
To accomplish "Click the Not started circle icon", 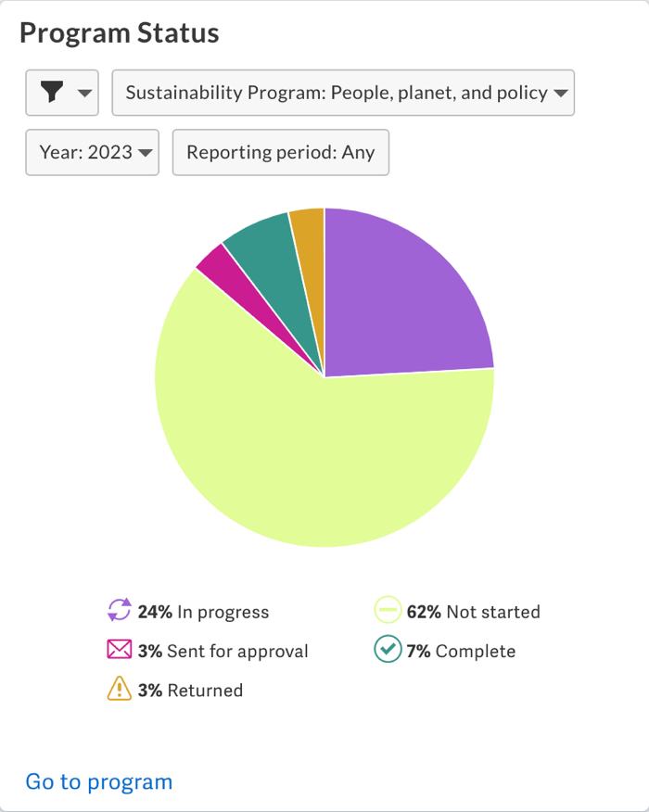I will [x=388, y=611].
